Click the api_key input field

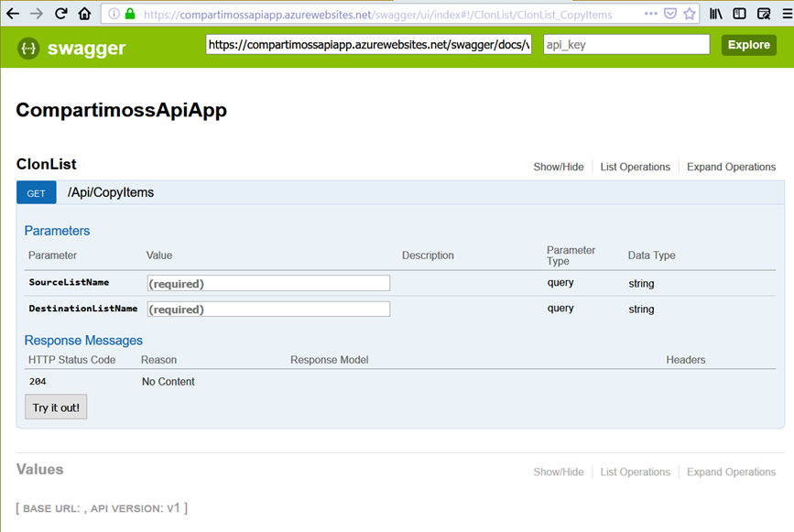(625, 45)
